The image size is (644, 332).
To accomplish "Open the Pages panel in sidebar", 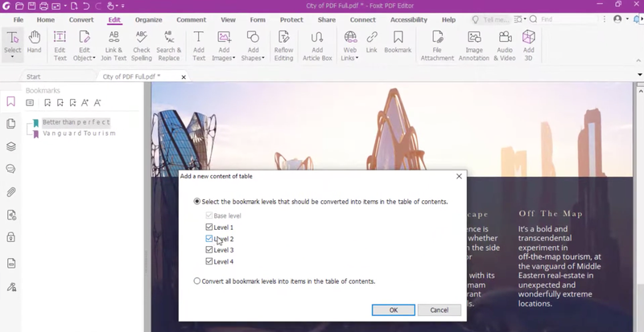I will (x=11, y=124).
